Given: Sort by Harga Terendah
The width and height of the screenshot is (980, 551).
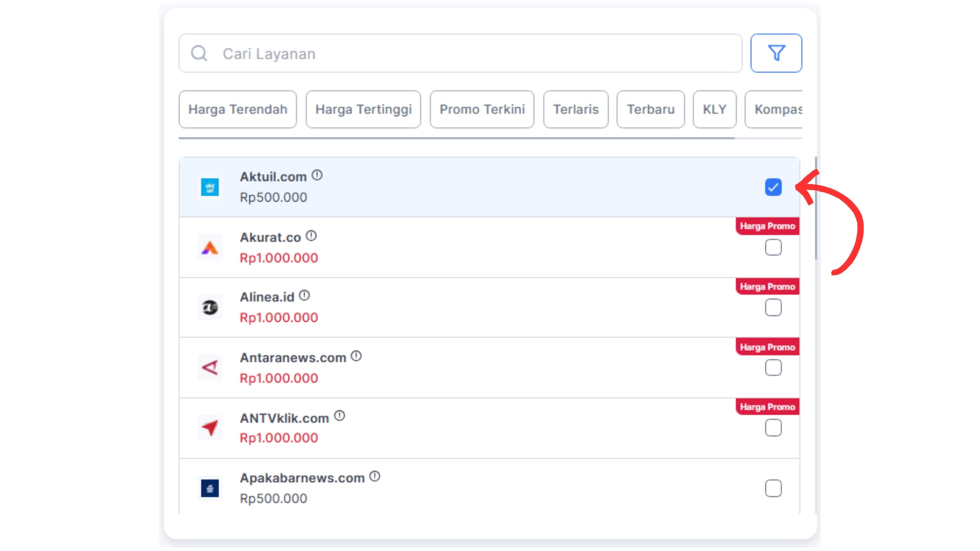Looking at the screenshot, I should 237,109.
